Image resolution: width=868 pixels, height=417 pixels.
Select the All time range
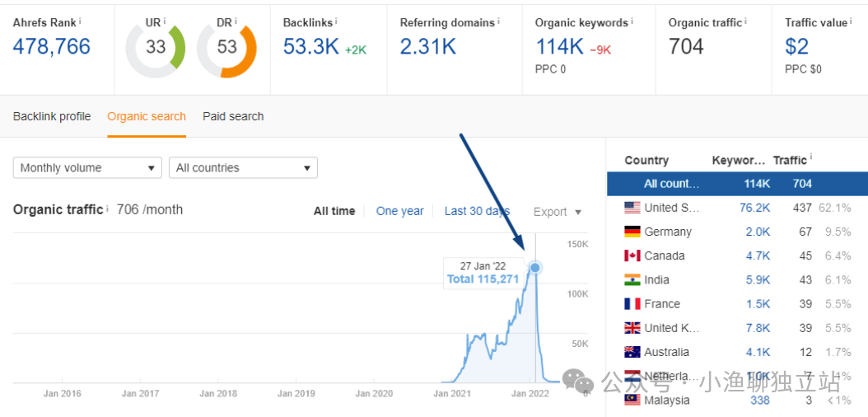coord(334,211)
